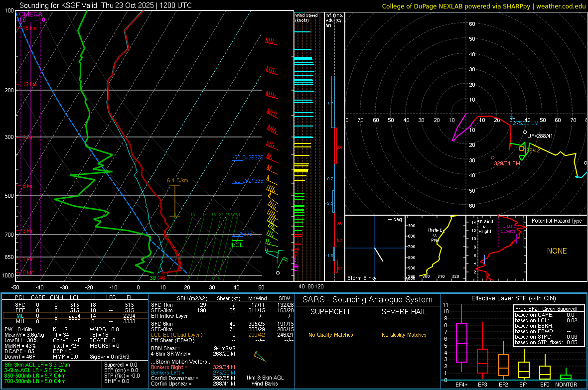Click 850-500mb LR = 5.7 C/km
Screen dimensions: 588x390
[x=35, y=376]
